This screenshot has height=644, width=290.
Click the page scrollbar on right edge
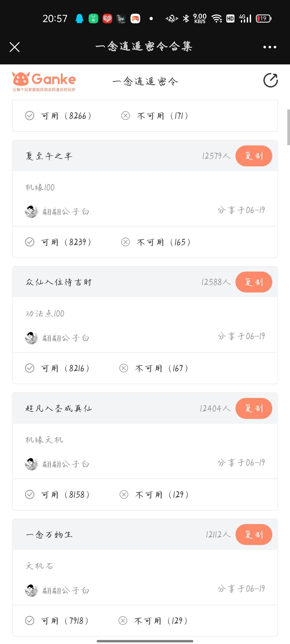pyautogui.click(x=289, y=127)
